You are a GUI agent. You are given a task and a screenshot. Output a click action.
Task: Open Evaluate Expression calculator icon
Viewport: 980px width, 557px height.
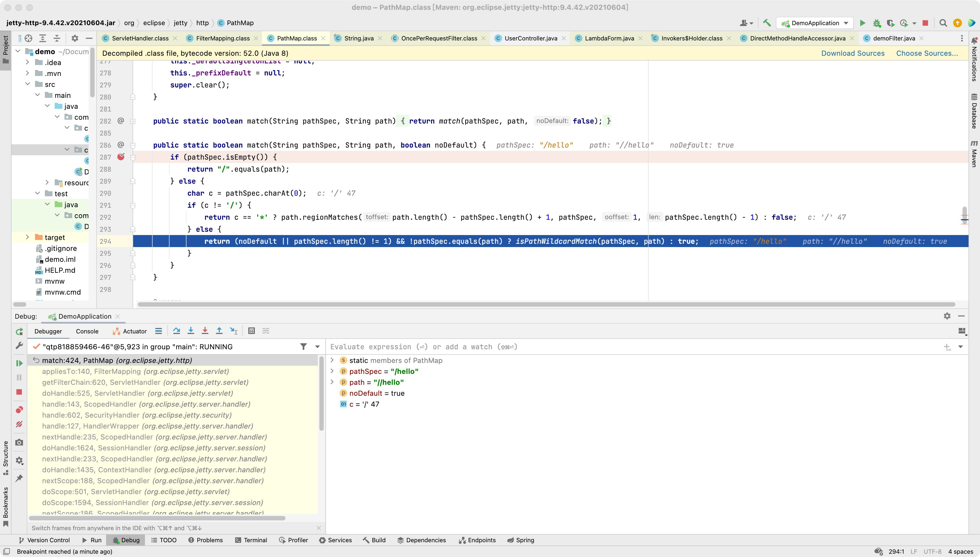click(x=251, y=331)
